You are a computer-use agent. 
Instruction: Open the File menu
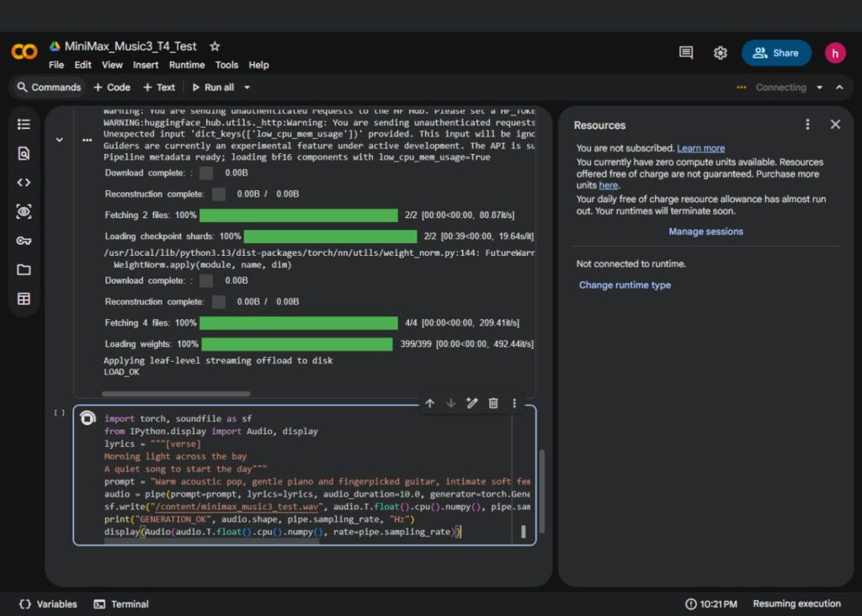click(x=56, y=65)
